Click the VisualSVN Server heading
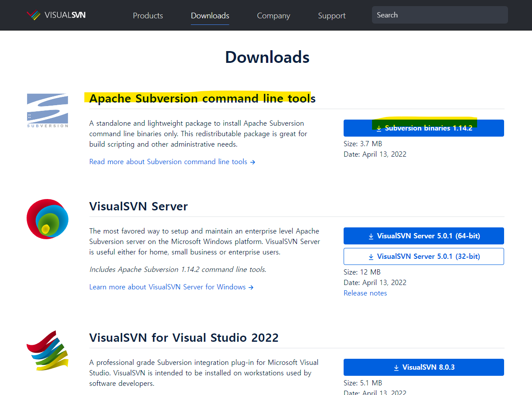 pyautogui.click(x=139, y=206)
